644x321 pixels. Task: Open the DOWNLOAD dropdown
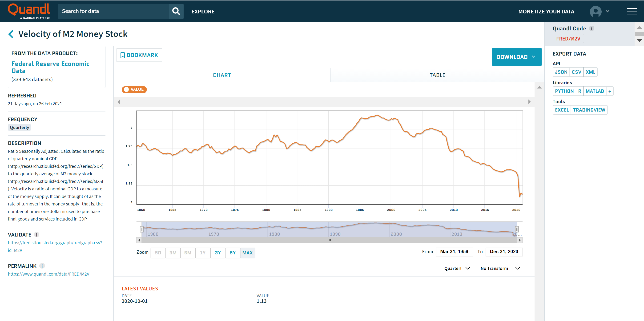pyautogui.click(x=516, y=57)
